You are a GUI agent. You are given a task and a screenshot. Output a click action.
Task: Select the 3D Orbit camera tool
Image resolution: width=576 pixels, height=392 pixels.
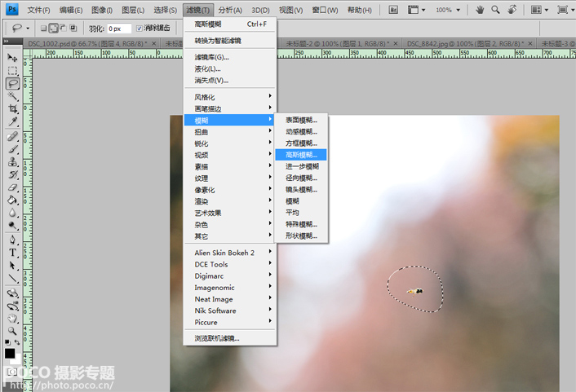click(12, 306)
